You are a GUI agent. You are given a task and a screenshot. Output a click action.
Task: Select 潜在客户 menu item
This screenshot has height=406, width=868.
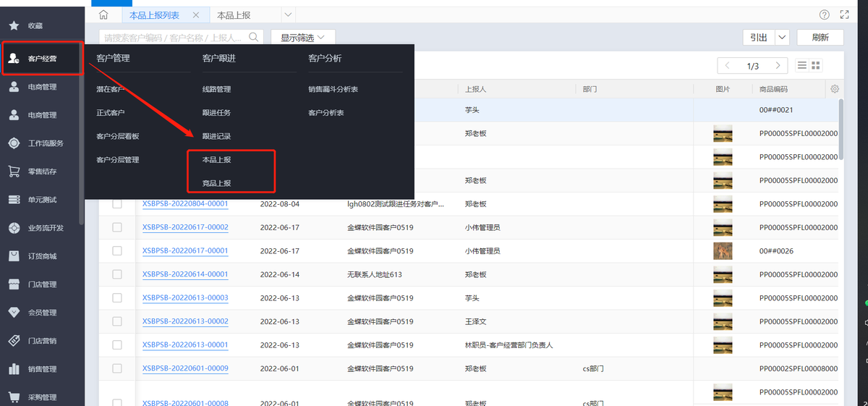point(111,90)
